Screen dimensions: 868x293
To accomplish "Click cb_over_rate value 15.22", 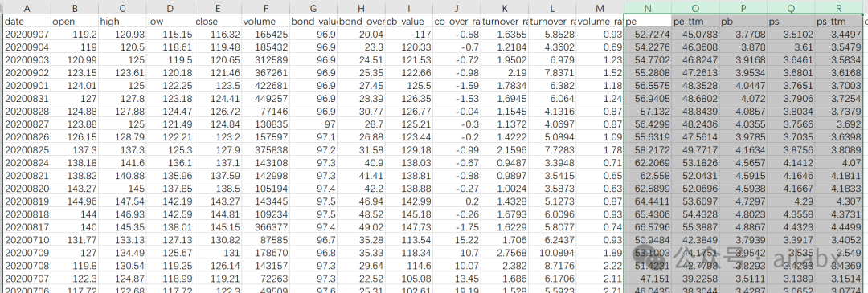I will [457, 240].
